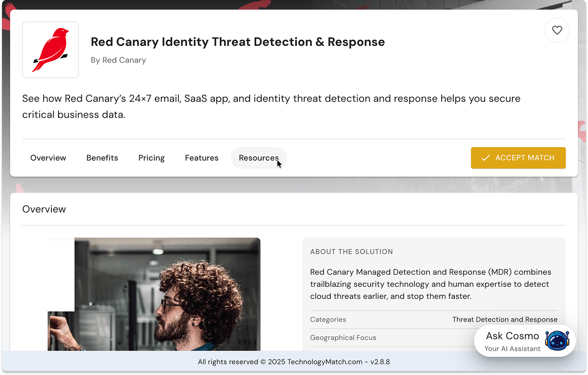Image resolution: width=588 pixels, height=375 pixels.
Task: Open the Ask Cosmo AI assistant
Action: pyautogui.click(x=524, y=341)
